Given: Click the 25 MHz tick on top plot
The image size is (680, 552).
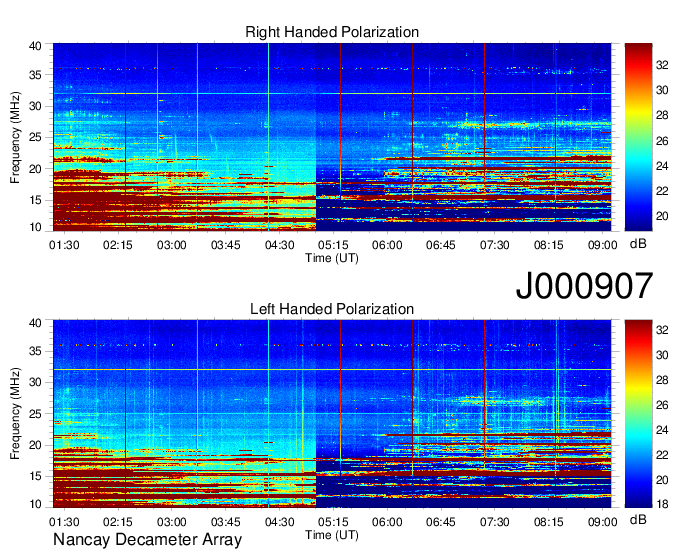Looking at the screenshot, I should [35, 137].
